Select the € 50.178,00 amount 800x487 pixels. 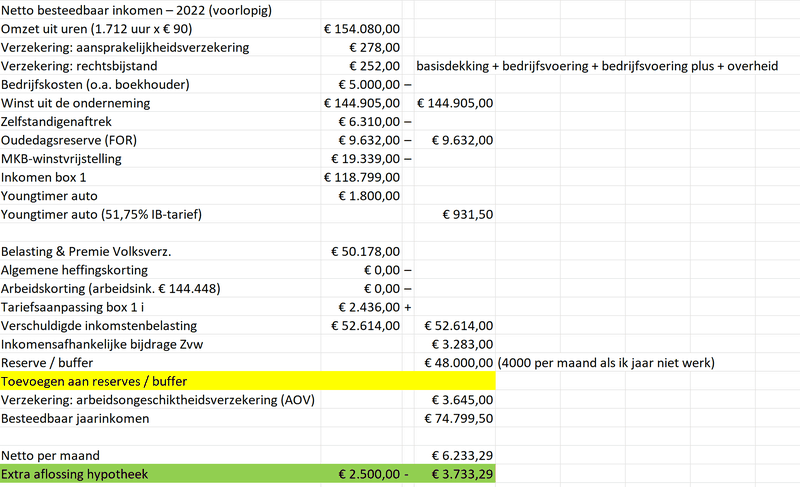[366, 251]
